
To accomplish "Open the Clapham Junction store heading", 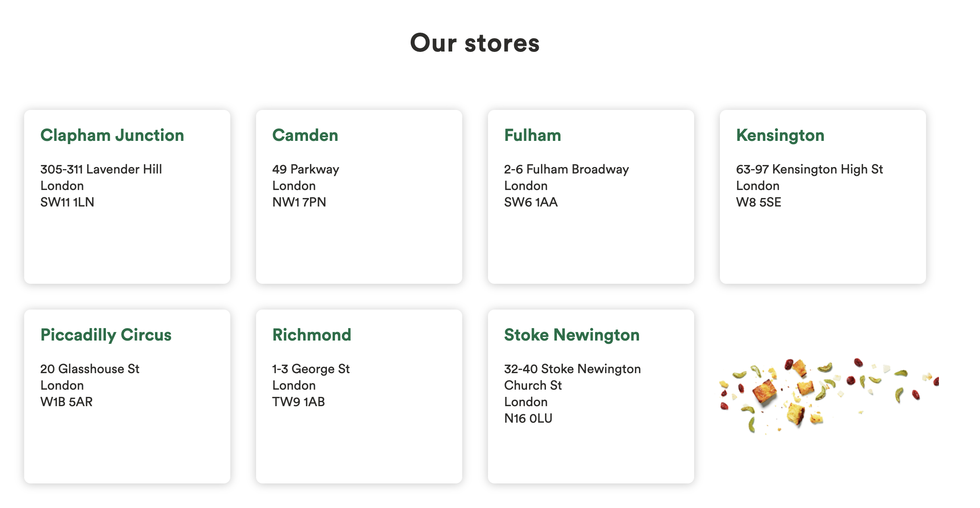I will coord(112,135).
